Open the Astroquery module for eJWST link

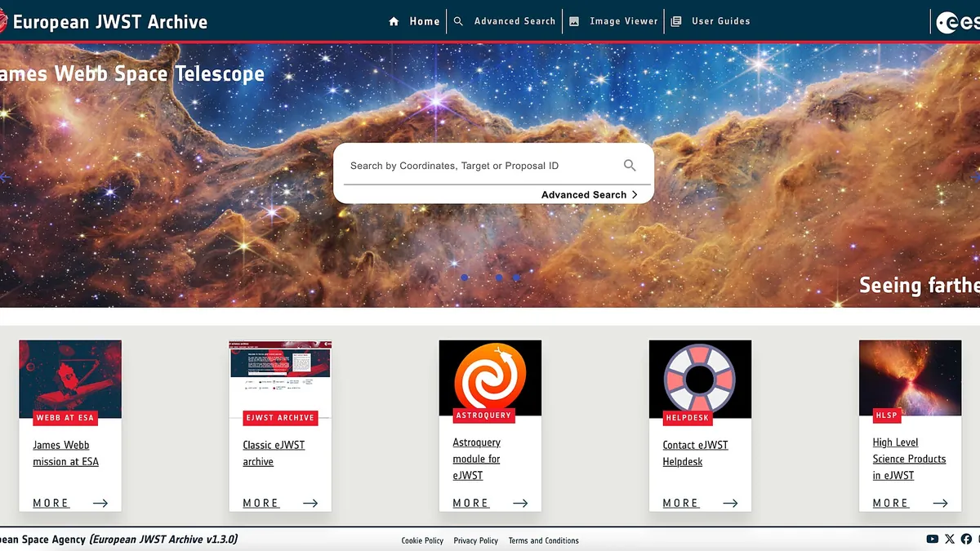[477, 459]
